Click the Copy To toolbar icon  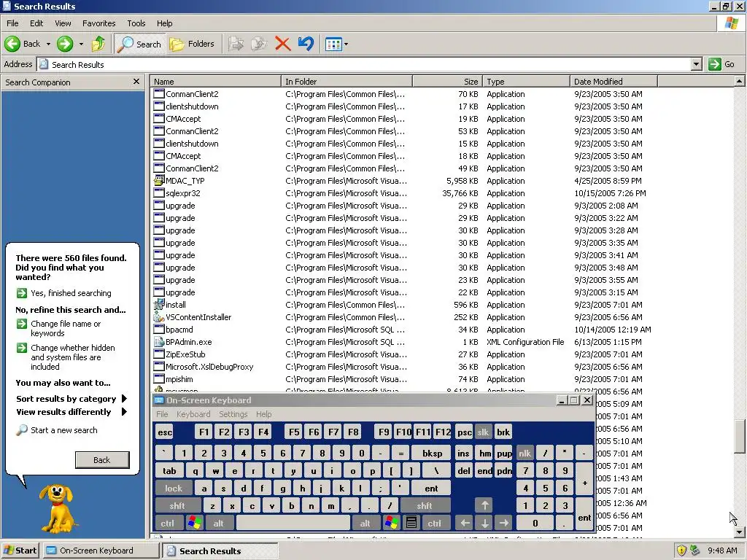coord(259,44)
